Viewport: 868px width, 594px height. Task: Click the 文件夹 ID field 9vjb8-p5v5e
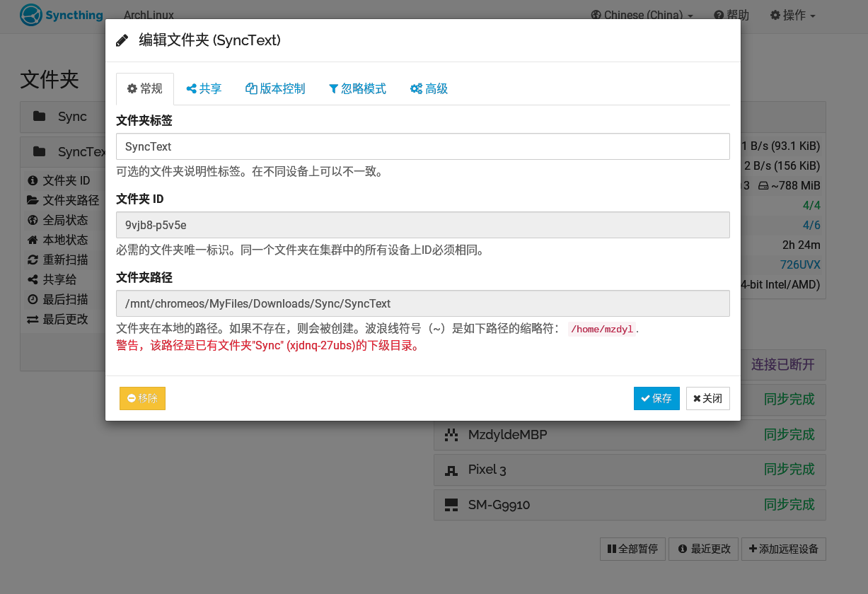(423, 225)
